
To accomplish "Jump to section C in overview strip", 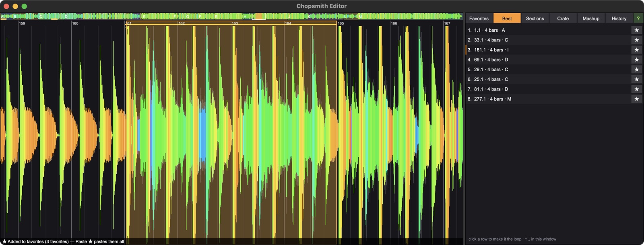I will (x=41, y=16).
